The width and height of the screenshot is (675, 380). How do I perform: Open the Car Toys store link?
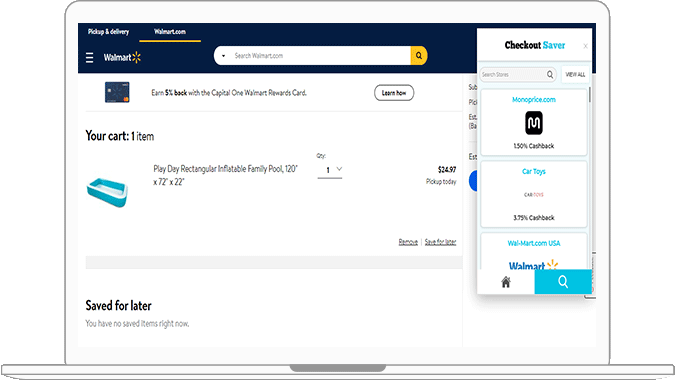pos(534,171)
